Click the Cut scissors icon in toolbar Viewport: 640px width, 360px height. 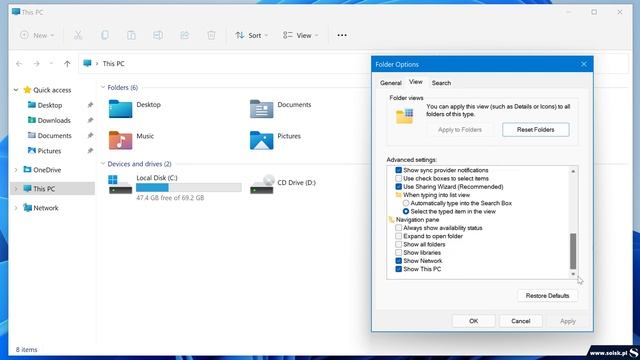(78, 35)
